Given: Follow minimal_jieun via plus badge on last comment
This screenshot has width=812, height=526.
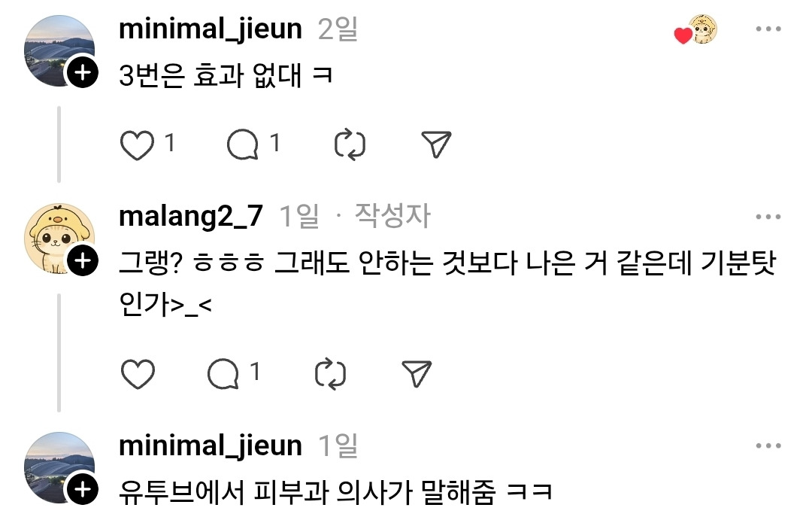Looking at the screenshot, I should (83, 490).
